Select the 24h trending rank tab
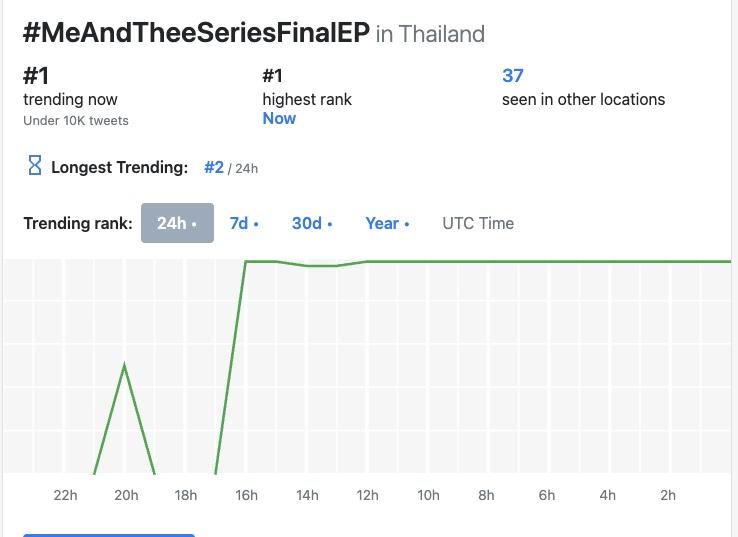738x537 pixels. 177,223
